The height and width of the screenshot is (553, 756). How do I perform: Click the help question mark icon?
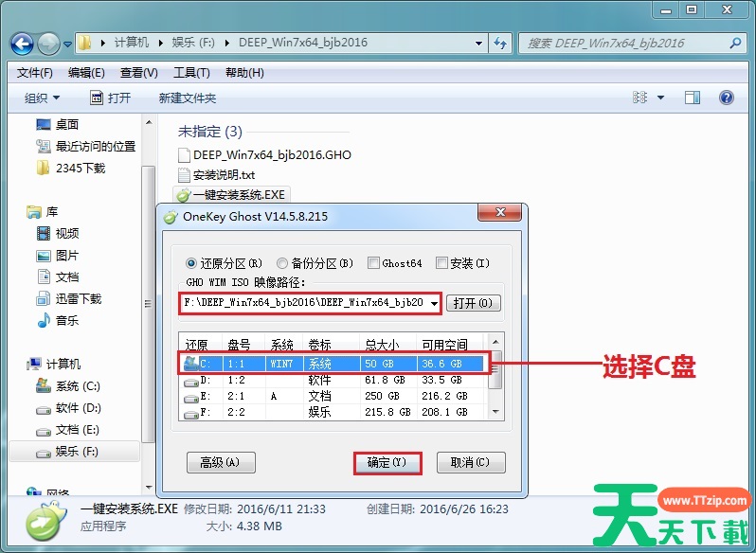click(x=727, y=98)
